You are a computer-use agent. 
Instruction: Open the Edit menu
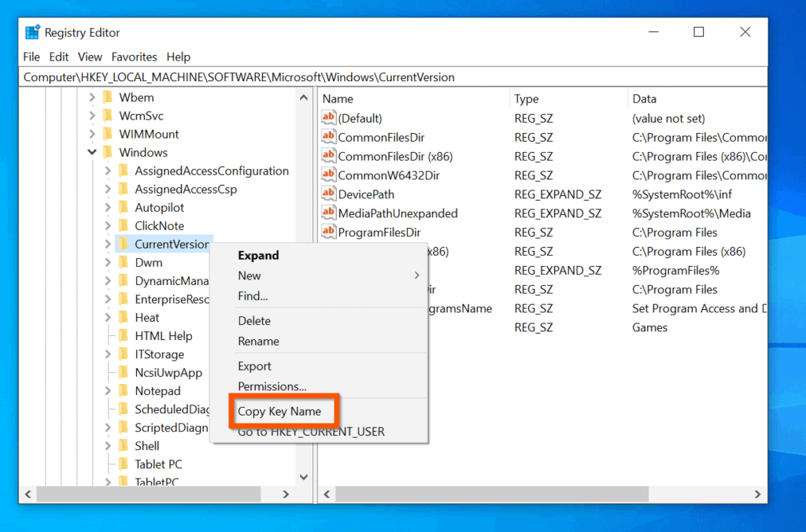pyautogui.click(x=58, y=57)
